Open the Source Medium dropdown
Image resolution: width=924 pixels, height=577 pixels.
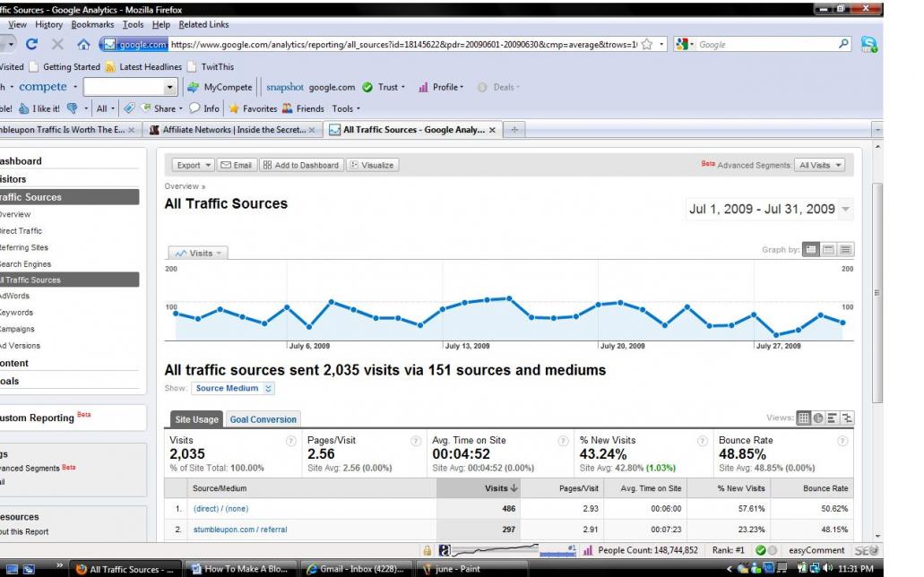click(x=233, y=388)
